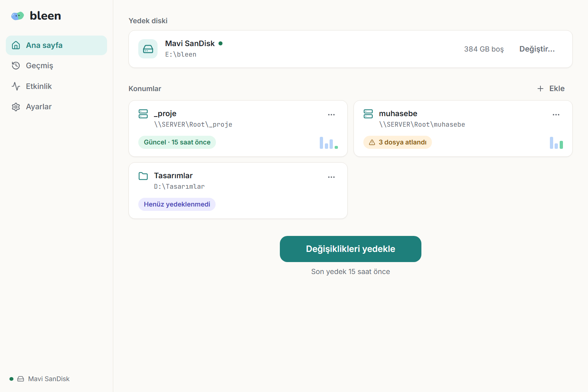This screenshot has height=392, width=588.
Task: Click the Ana sayfa house icon
Action: click(16, 45)
